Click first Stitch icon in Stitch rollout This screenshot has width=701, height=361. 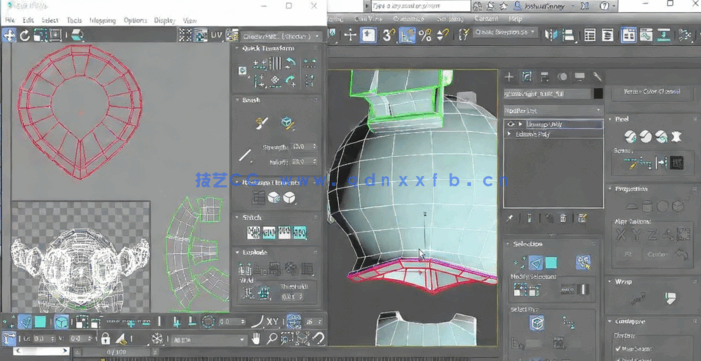tap(253, 233)
